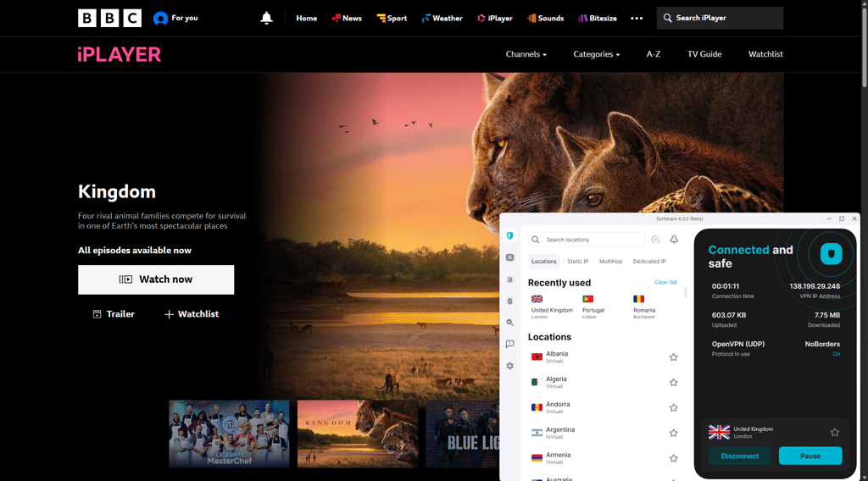868x481 pixels.
Task: Click the pink iPLAYER logo
Action: point(119,54)
